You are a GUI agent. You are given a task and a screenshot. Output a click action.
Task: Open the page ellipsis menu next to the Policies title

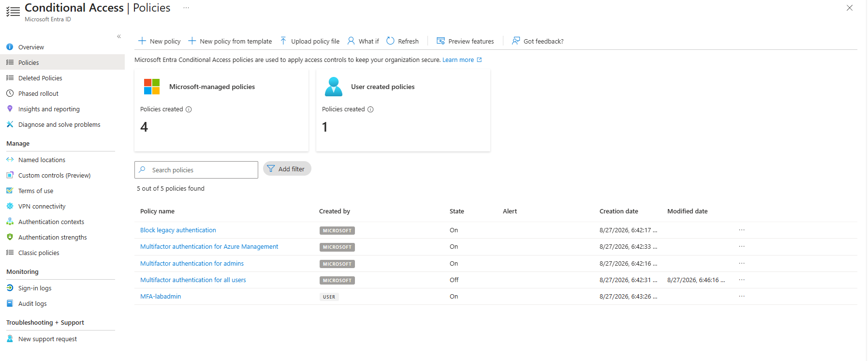[x=186, y=8]
